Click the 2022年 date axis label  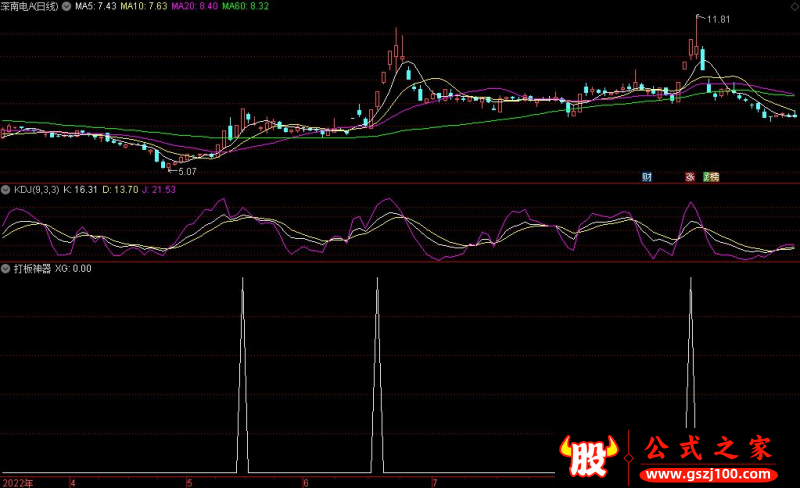click(18, 483)
